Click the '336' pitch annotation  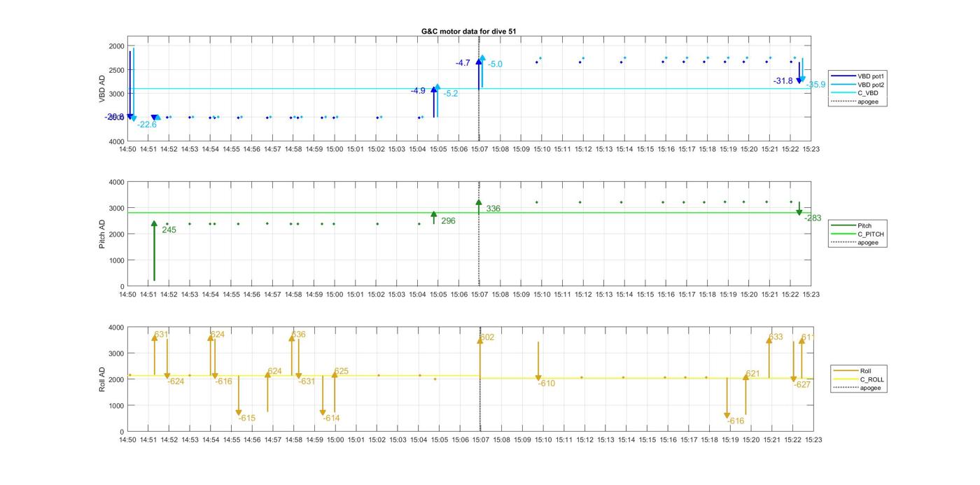click(493, 209)
